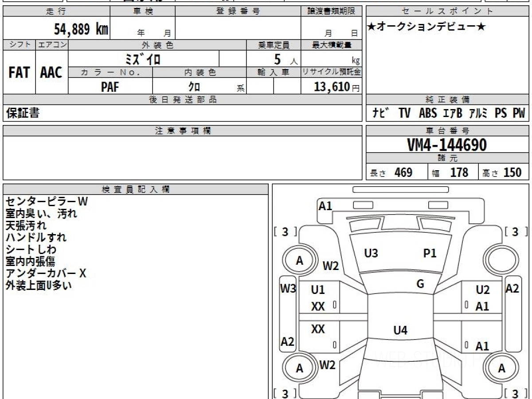Click the U3 mark on the hood
532x399 pixels.
(371, 254)
